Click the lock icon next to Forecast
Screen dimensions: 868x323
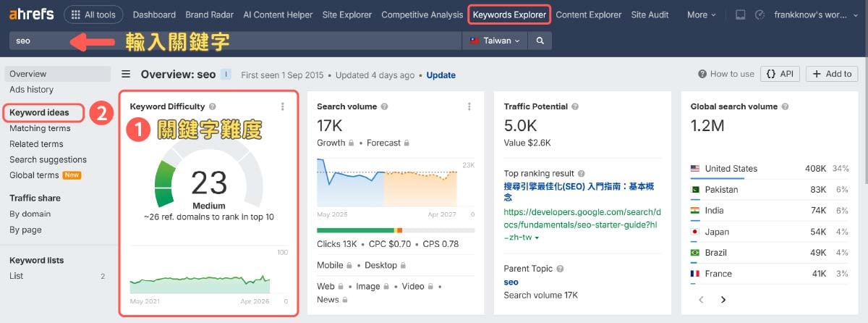pyautogui.click(x=407, y=143)
